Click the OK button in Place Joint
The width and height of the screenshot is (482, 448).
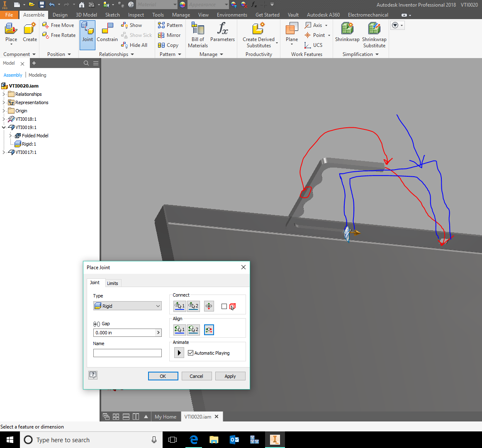[163, 376]
